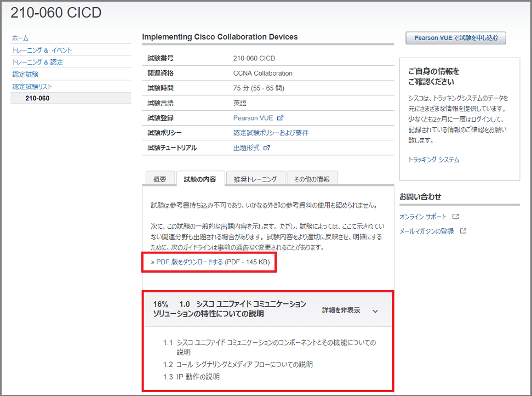Click external link icon beside Pearson VUE
This screenshot has height=396, width=532.
coord(281,118)
